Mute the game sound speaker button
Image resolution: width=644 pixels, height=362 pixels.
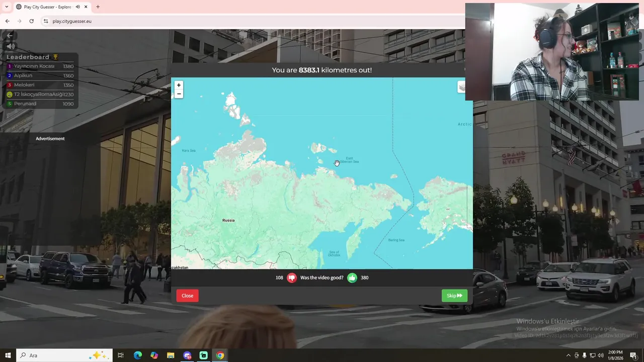pyautogui.click(x=10, y=46)
